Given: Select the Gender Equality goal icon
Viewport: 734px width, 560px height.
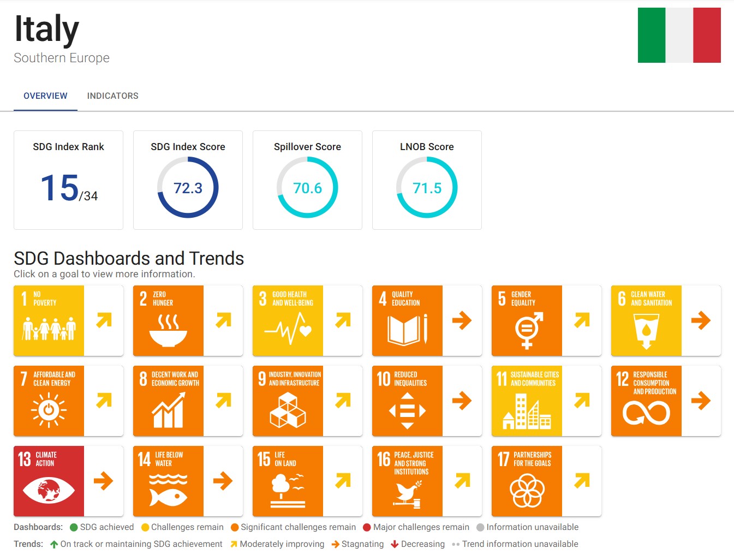Looking at the screenshot, I should (x=527, y=321).
